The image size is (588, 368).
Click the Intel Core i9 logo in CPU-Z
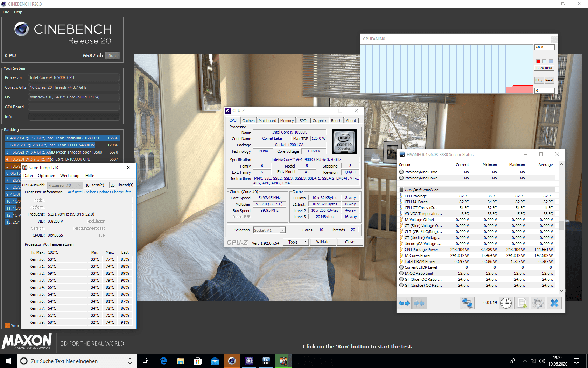coord(344,142)
